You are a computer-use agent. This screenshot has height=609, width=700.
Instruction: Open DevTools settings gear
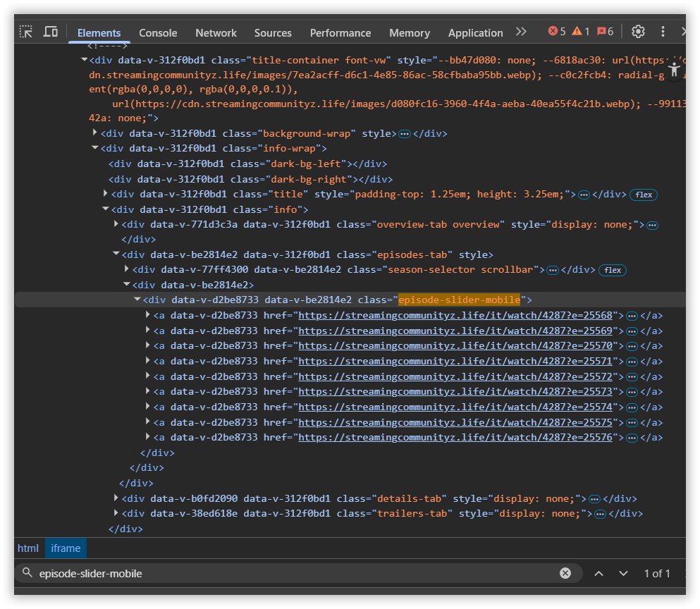(x=638, y=32)
